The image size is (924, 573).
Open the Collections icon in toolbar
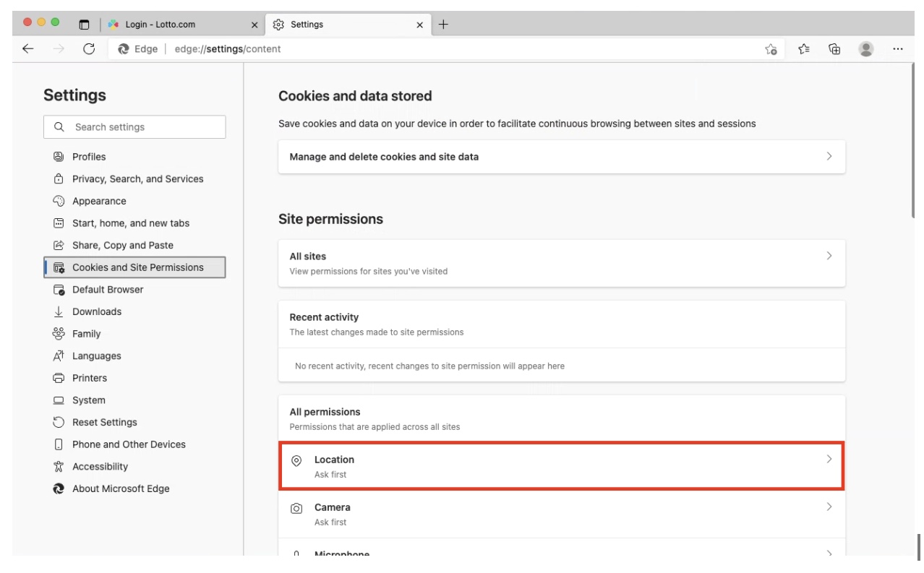pos(834,49)
